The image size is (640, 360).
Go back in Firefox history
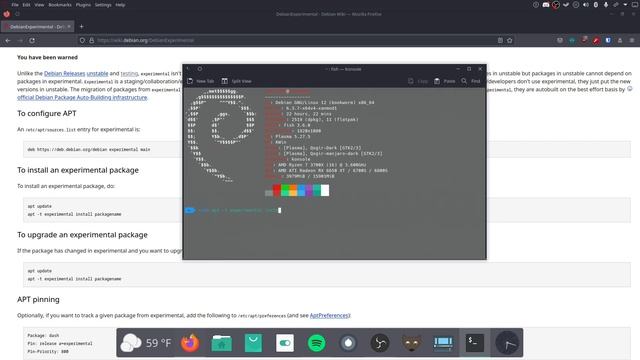8,40
